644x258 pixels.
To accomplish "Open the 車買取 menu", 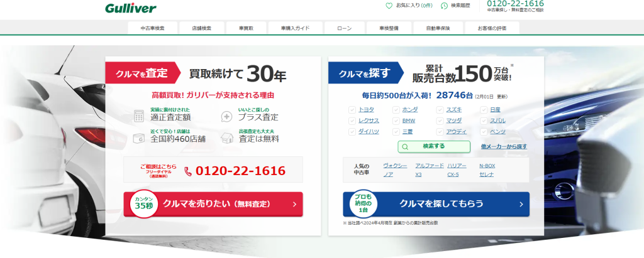I will click(x=246, y=28).
